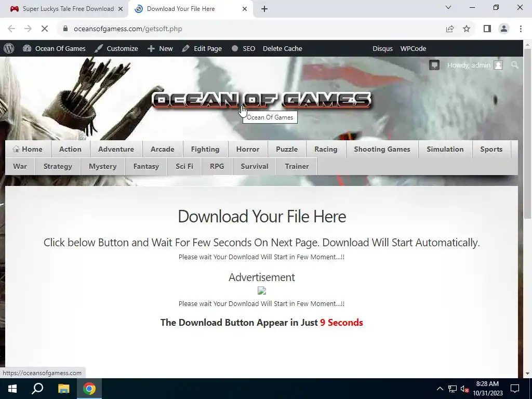
Task: Open the Arcade games category
Action: point(163,149)
